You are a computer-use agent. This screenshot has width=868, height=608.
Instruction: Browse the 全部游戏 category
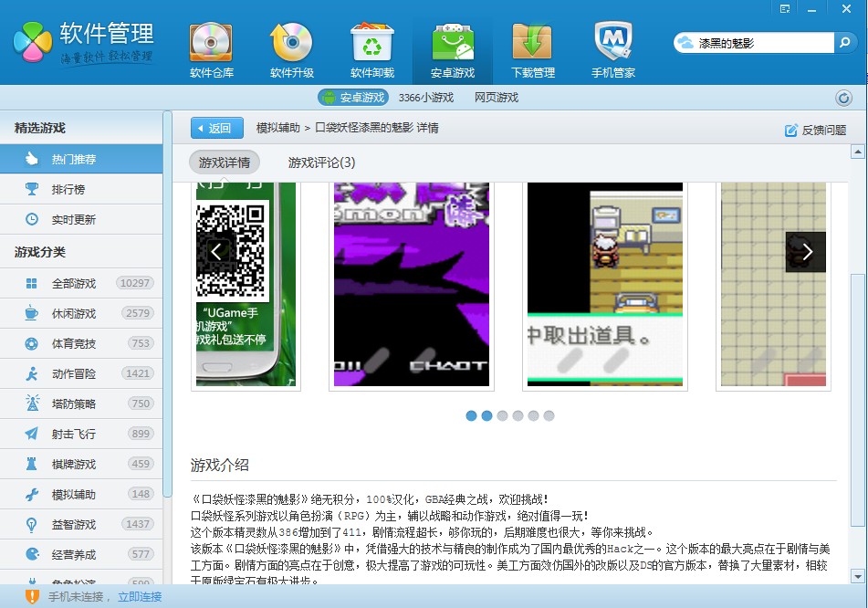[x=81, y=284]
